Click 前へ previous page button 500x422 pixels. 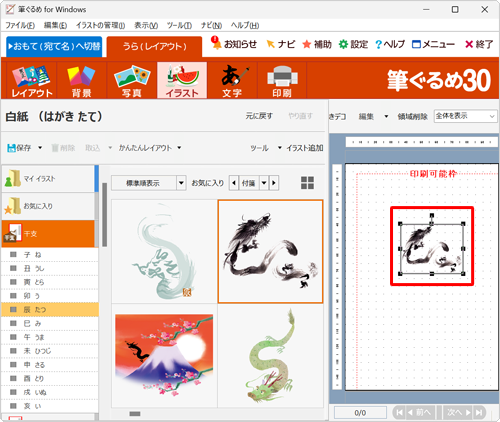[421, 413]
